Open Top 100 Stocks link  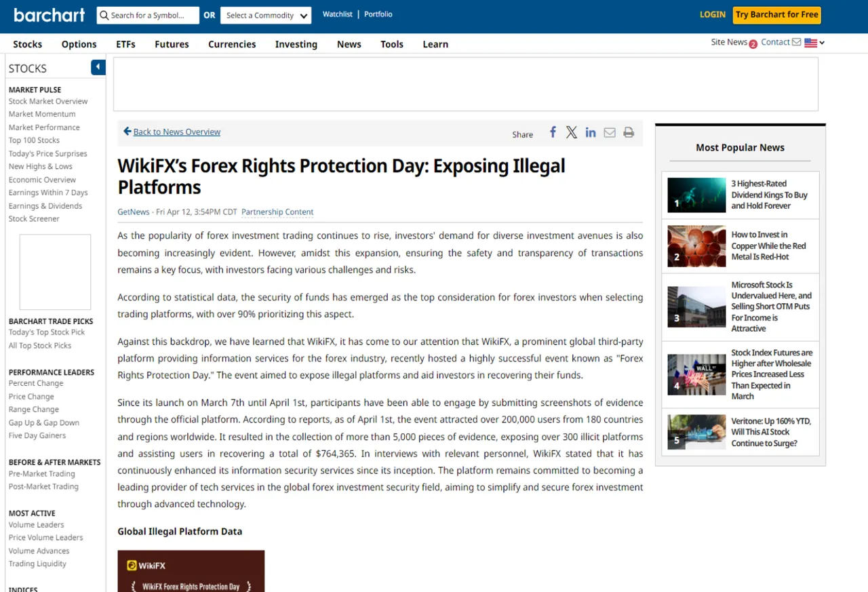pyautogui.click(x=34, y=140)
